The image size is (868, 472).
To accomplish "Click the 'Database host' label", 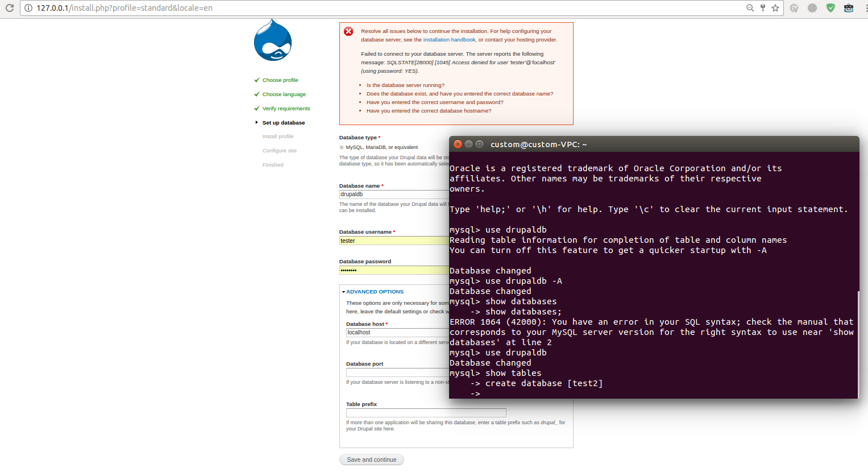I will pos(366,324).
